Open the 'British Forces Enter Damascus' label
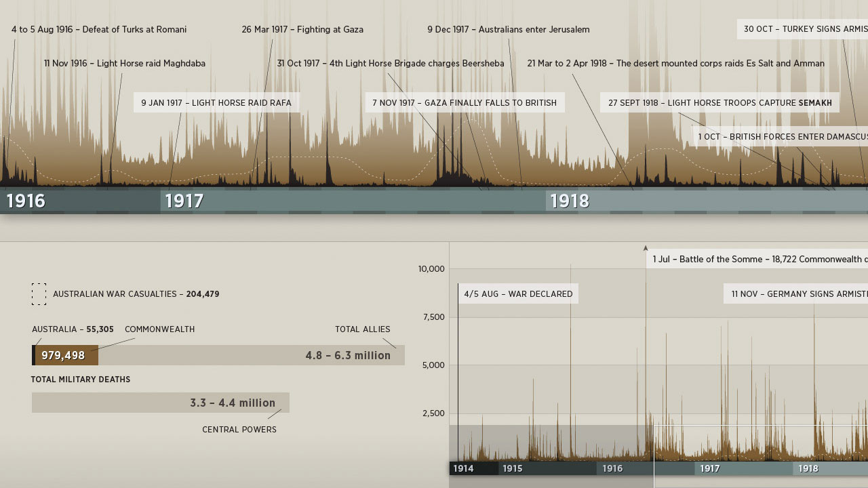The image size is (868, 488). tap(780, 137)
